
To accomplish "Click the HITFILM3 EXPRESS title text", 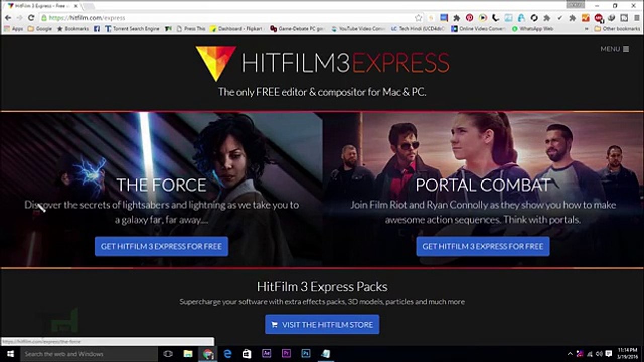I will click(345, 63).
